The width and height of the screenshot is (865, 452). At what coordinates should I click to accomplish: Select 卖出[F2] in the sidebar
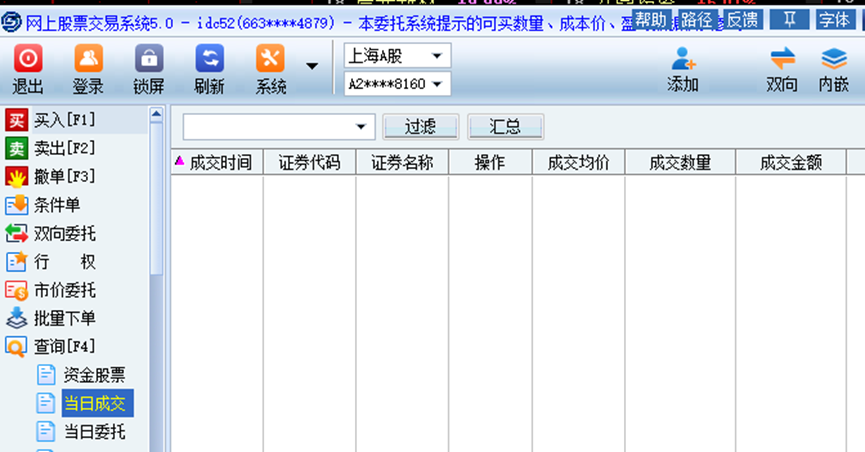pyautogui.click(x=64, y=148)
